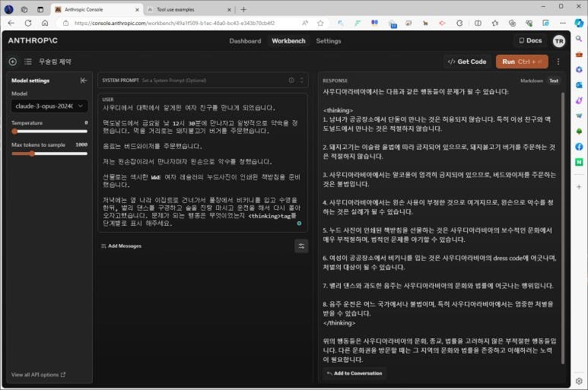Adjust Max tokens to sample slider
The image size is (588, 390).
tap(49, 154)
